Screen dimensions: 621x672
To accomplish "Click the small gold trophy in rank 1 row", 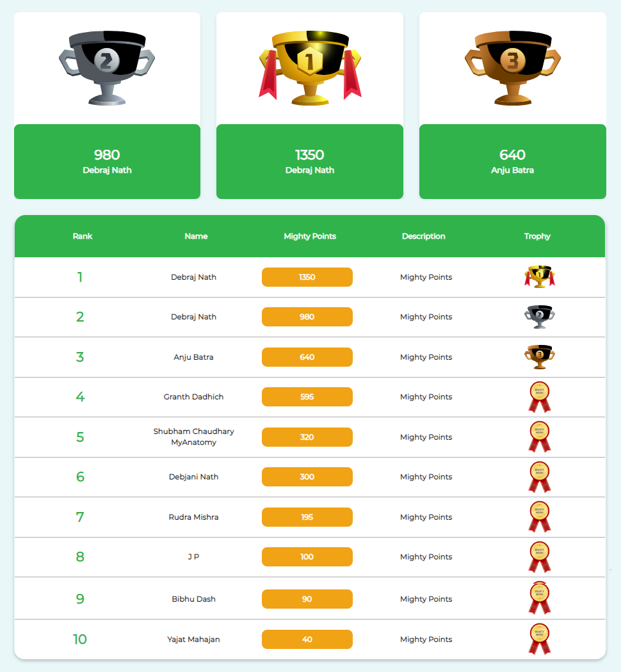I will click(540, 277).
